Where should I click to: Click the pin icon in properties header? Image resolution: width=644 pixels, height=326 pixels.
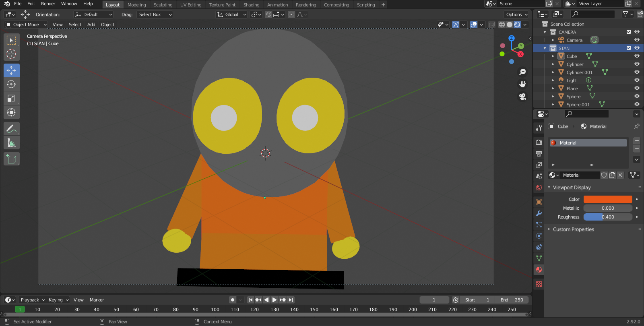637,126
